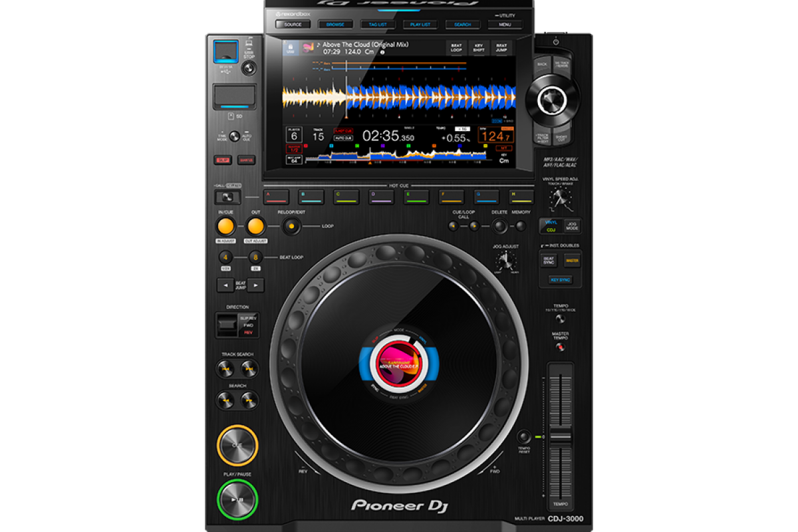Tap the jog wheel center display

coord(399,364)
